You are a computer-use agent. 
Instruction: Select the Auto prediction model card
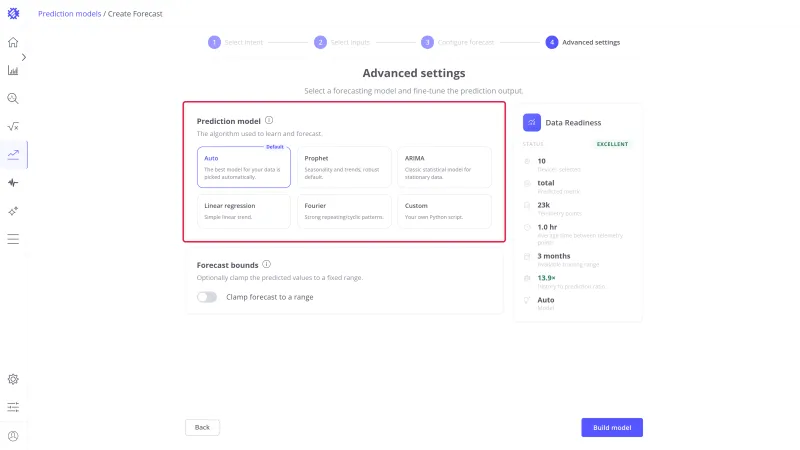tap(244, 167)
